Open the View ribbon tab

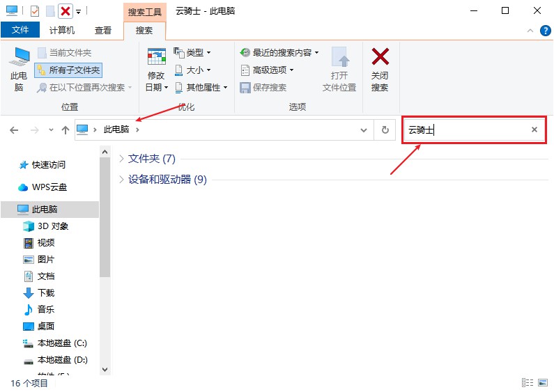point(103,31)
